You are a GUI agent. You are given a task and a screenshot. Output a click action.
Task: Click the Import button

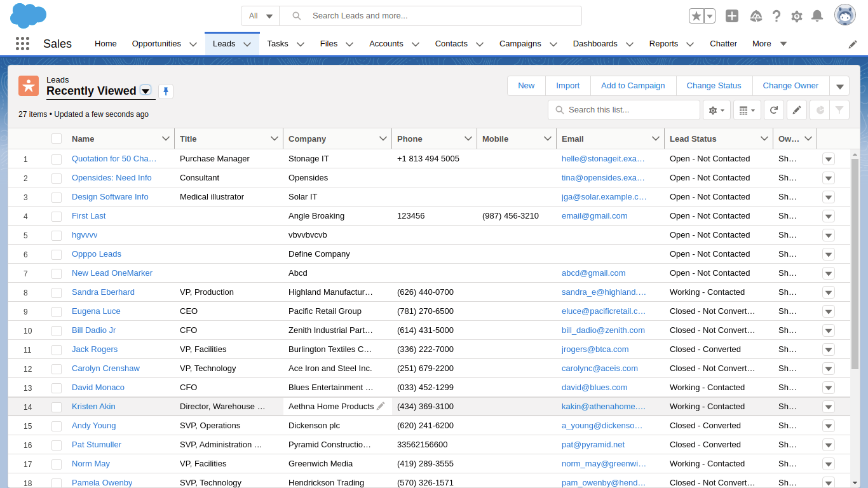(x=568, y=86)
